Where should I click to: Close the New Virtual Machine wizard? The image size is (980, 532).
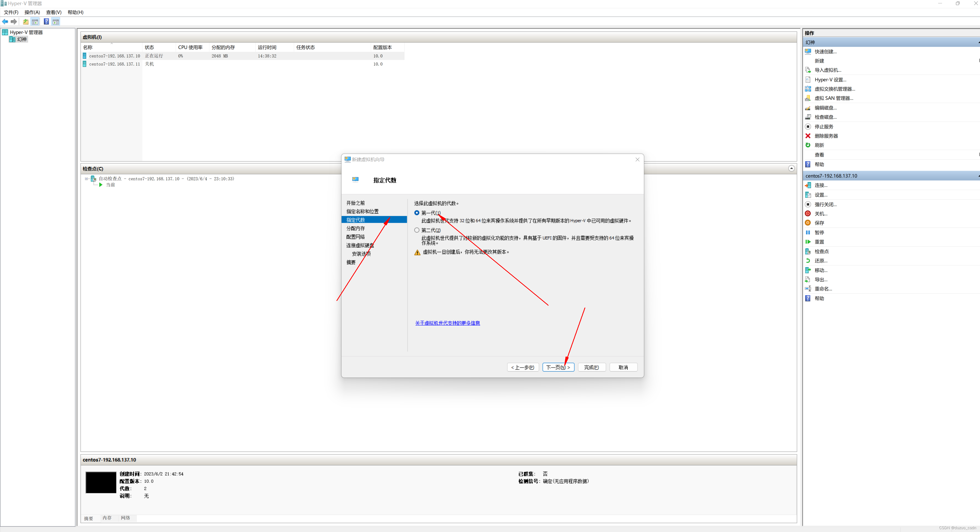[x=637, y=159]
